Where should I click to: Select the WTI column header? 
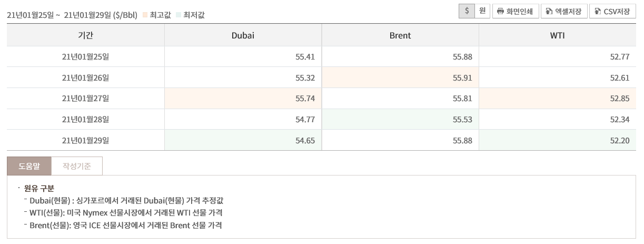[557, 35]
